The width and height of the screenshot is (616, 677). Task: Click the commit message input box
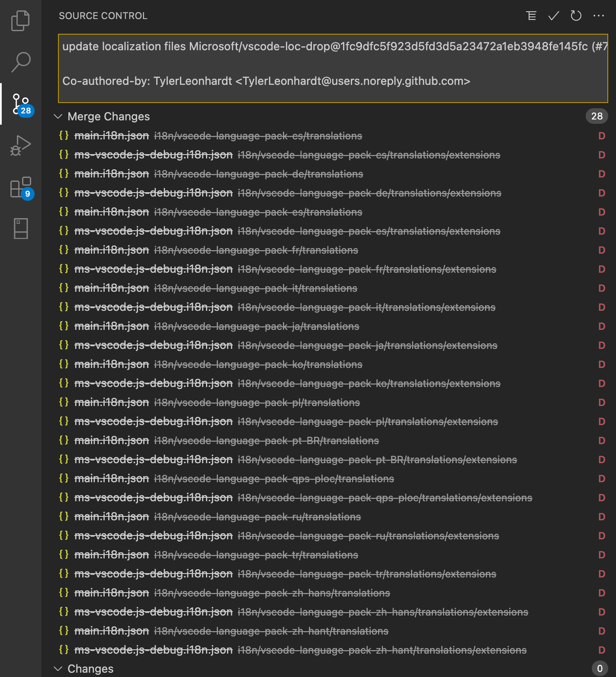[333, 68]
